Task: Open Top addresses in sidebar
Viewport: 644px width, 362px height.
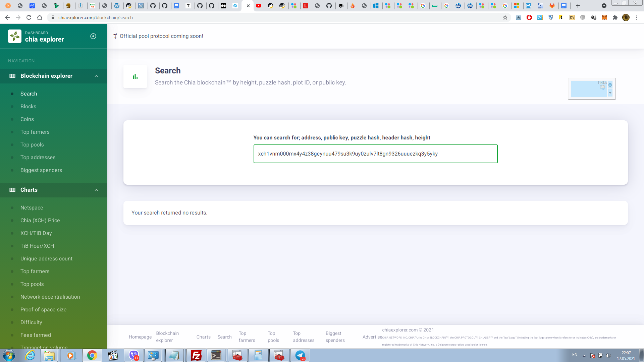Action: pos(38,157)
